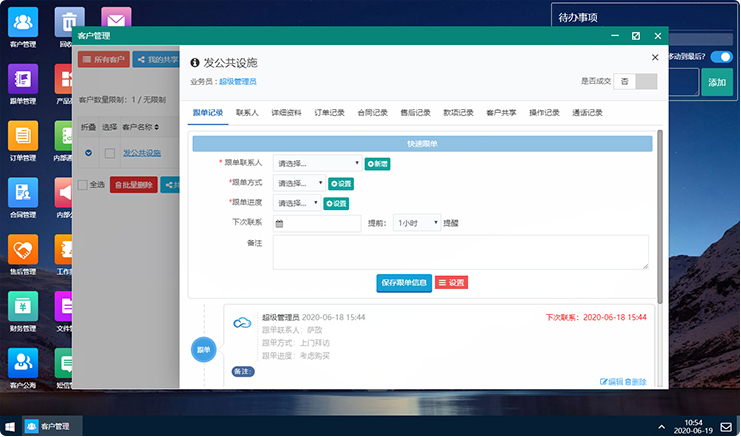Click the info icon beside 发公共设施 title

(195, 62)
